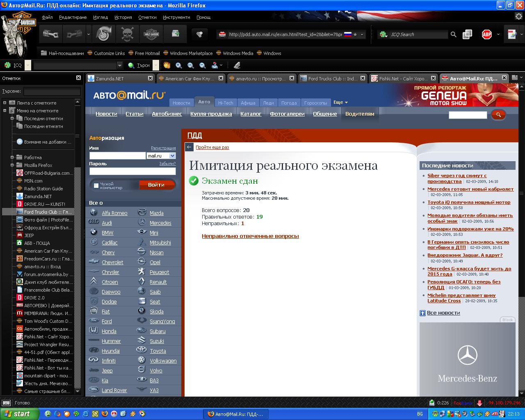Image resolution: width=525 pixels, height=420 pixels.
Task: Click the skull stop icon in toolbar
Action: tap(127, 34)
